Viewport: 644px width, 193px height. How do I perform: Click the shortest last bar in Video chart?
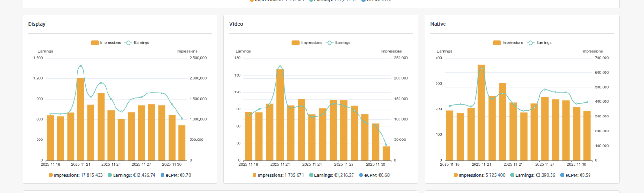point(386,153)
